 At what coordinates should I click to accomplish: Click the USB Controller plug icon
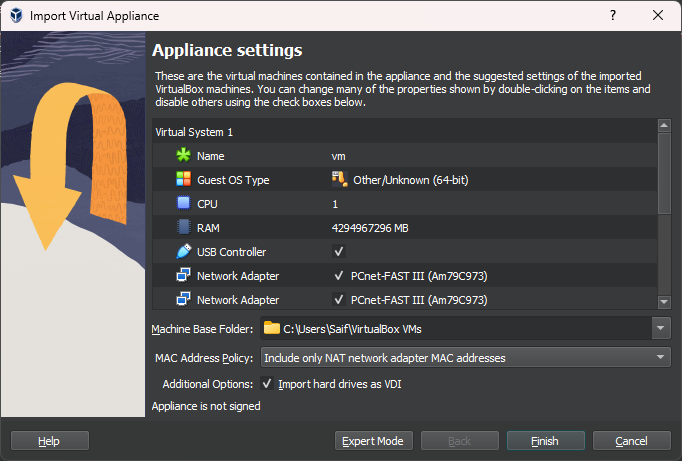tap(184, 251)
